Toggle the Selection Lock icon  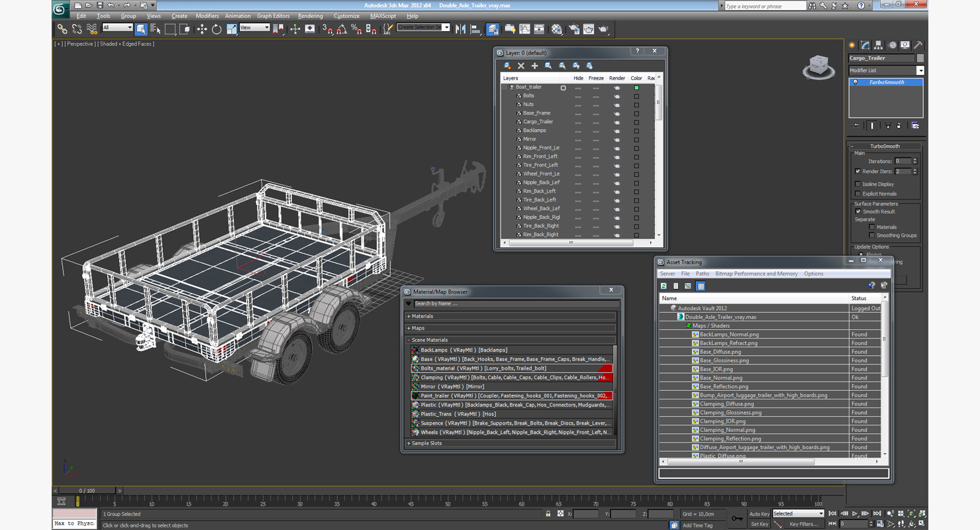[x=548, y=514]
